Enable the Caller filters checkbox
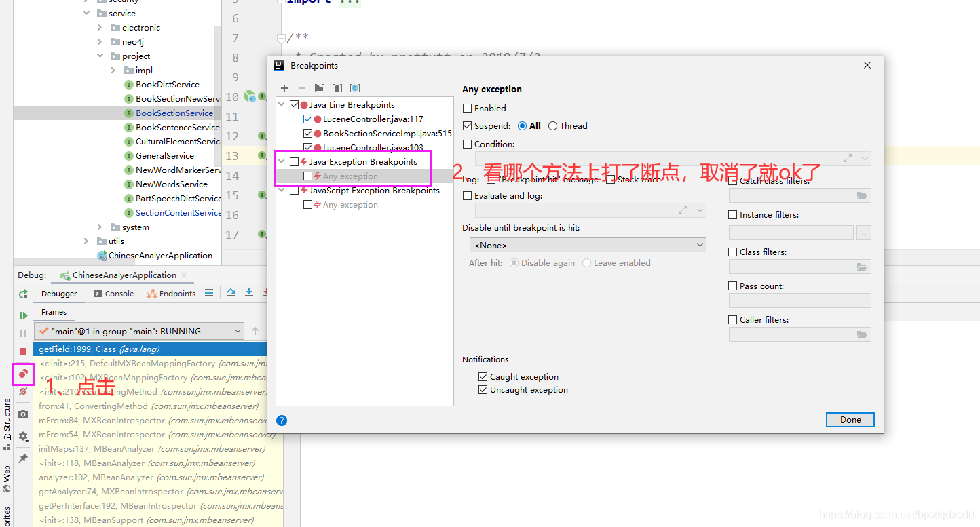This screenshot has width=980, height=527. (x=732, y=319)
